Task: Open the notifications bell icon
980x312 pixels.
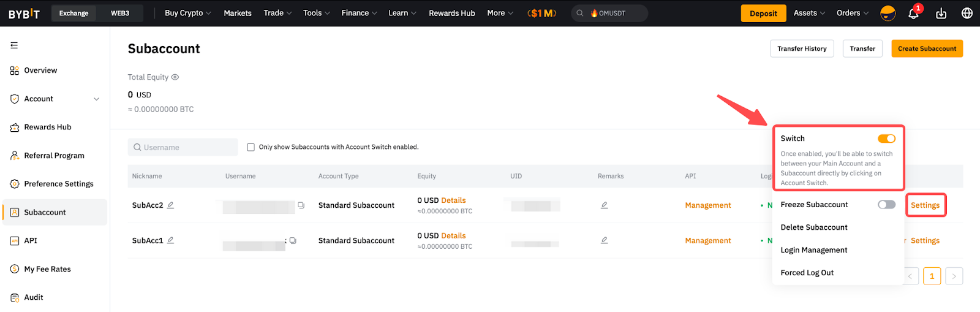Action: tap(913, 13)
